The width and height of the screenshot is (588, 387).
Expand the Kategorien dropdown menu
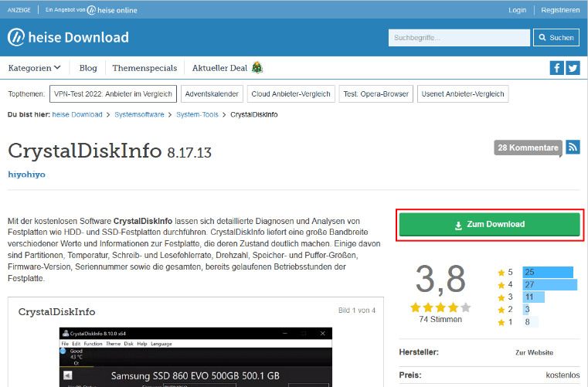pos(34,68)
